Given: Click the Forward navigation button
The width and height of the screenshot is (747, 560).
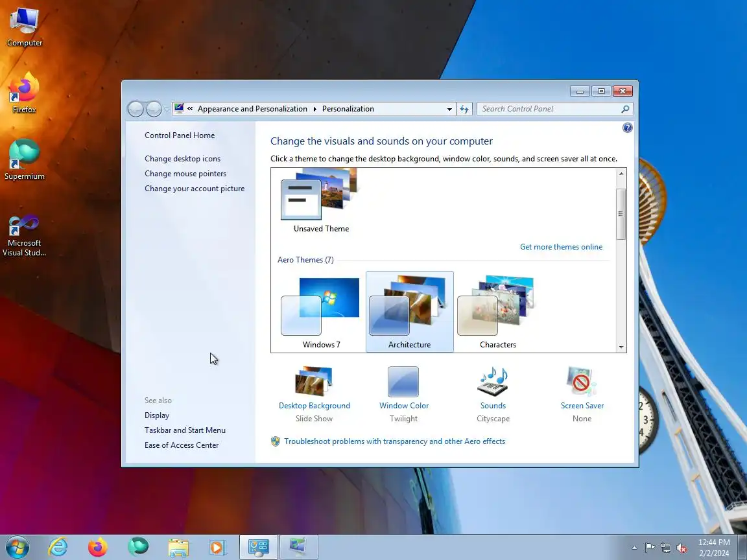Looking at the screenshot, I should (x=154, y=109).
